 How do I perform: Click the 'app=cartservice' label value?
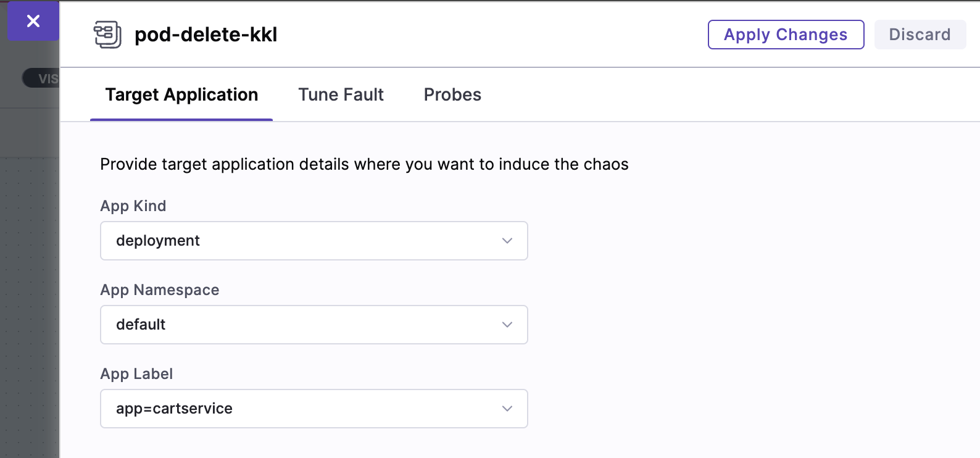[x=174, y=409]
